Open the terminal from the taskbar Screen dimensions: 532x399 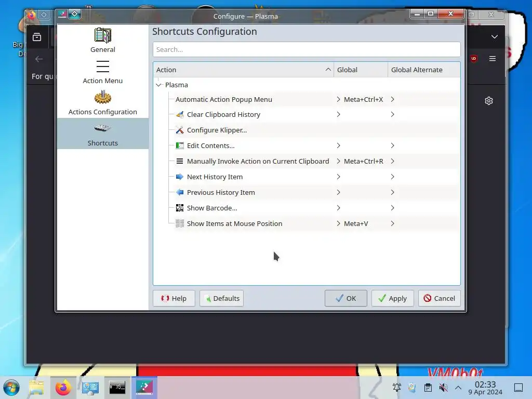point(117,388)
